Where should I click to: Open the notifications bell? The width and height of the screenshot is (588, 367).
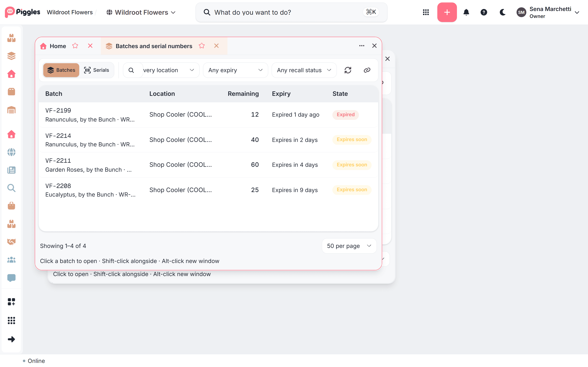pyautogui.click(x=466, y=12)
